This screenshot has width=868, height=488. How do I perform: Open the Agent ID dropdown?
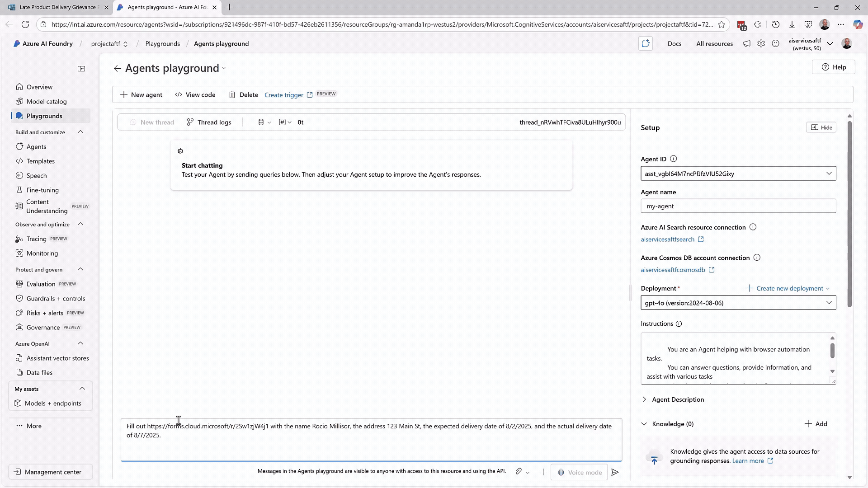tap(738, 174)
